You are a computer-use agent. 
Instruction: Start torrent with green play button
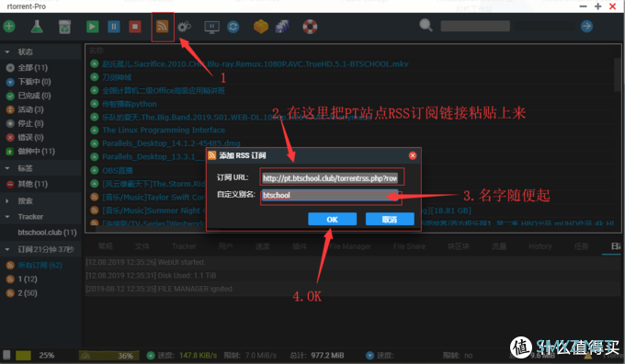click(92, 27)
